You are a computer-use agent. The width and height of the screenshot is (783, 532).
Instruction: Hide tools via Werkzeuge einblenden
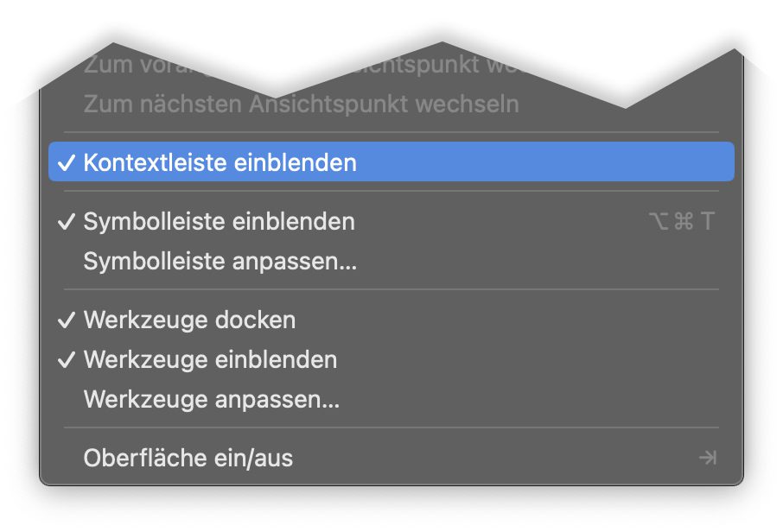(x=210, y=359)
